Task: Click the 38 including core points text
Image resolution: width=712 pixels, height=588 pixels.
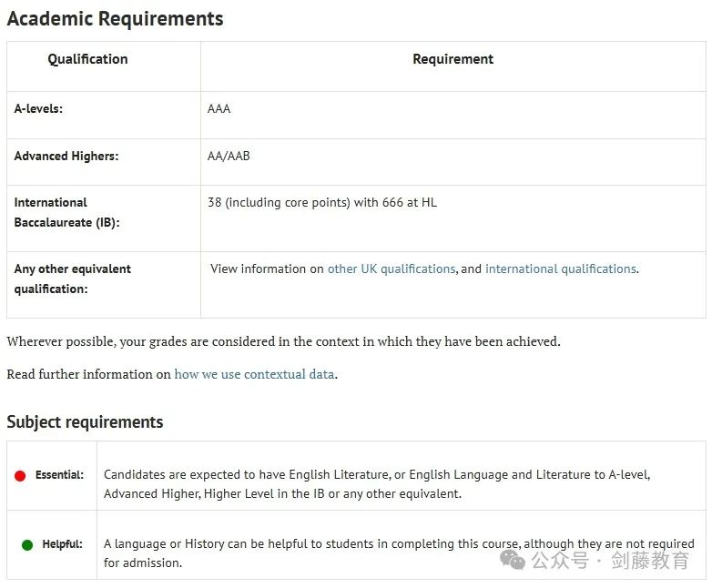Action: tap(322, 202)
